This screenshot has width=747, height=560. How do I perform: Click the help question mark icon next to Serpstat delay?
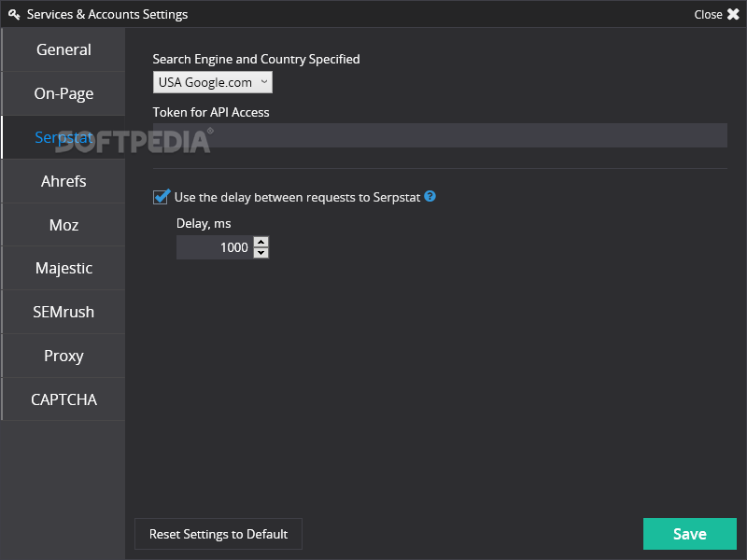tap(430, 196)
